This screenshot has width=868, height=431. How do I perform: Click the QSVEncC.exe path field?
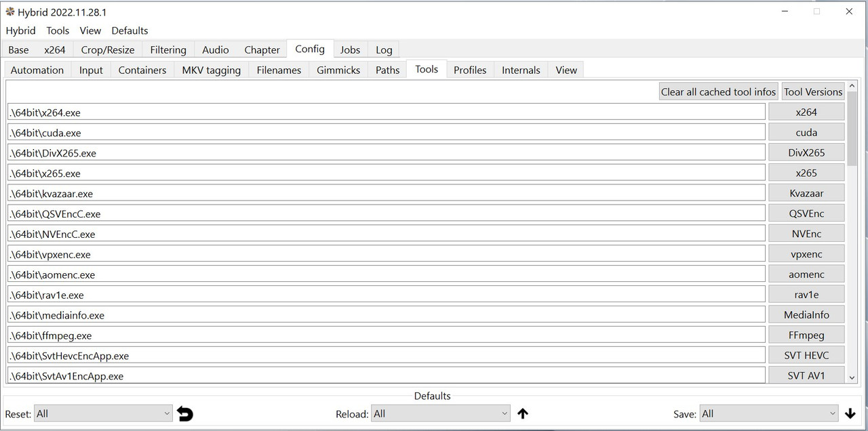(387, 213)
